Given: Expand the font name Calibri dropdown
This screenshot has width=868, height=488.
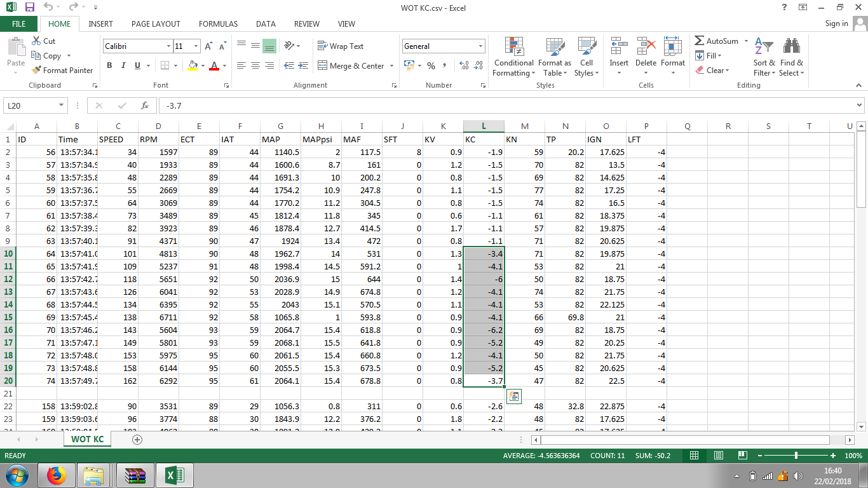Looking at the screenshot, I should click(x=168, y=46).
